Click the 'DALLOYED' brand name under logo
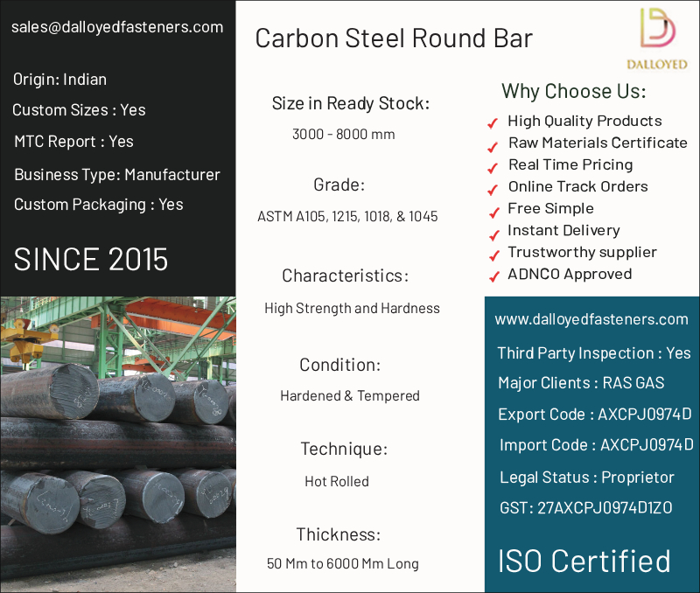Viewport: 700px width, 593px height. [x=657, y=65]
